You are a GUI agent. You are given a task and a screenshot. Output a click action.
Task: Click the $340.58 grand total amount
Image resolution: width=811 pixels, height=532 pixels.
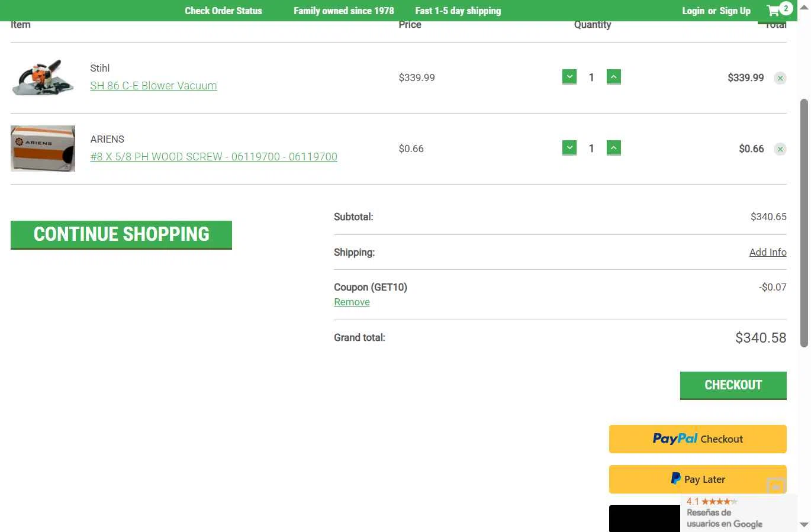[761, 338]
